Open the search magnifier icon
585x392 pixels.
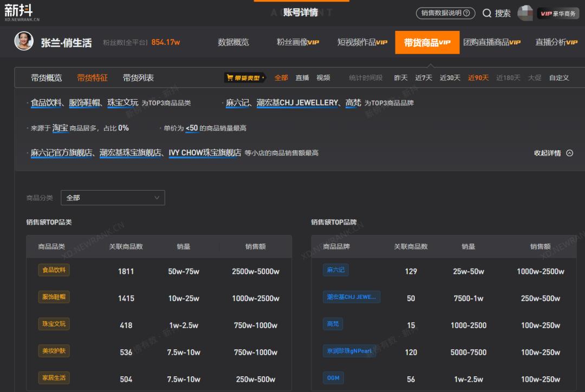(x=486, y=14)
